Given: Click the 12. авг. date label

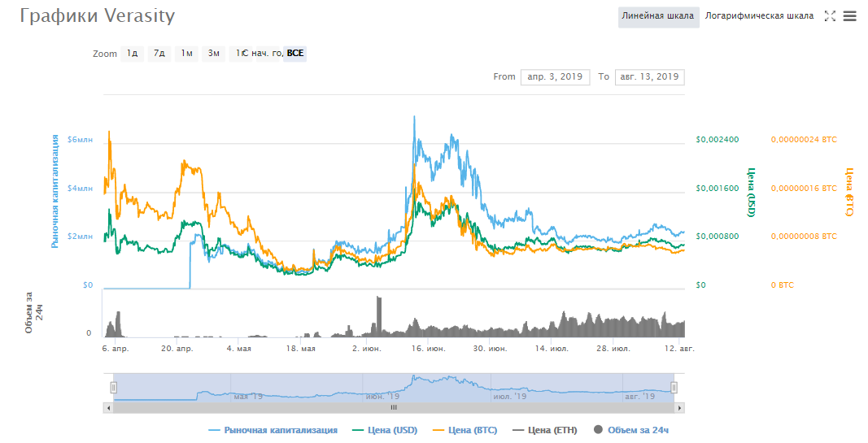Looking at the screenshot, I should point(679,349).
